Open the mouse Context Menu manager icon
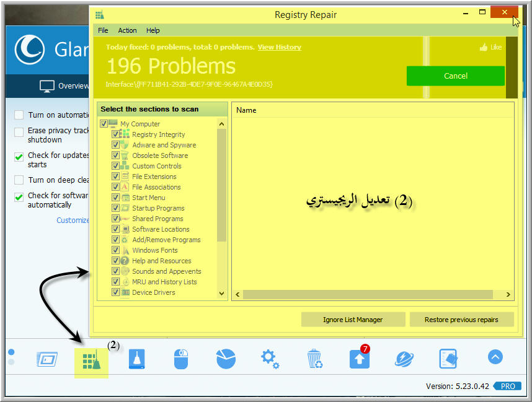The width and height of the screenshot is (532, 402). point(181,359)
